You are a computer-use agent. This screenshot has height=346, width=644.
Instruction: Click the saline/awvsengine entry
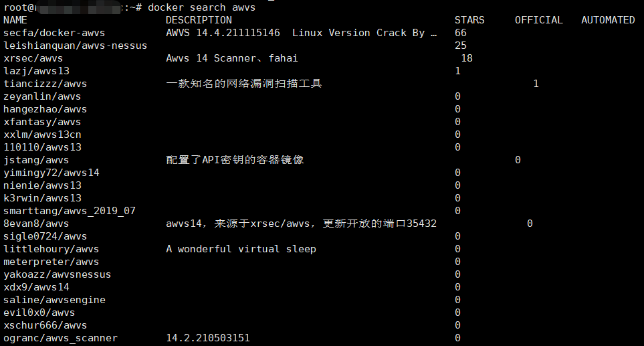(x=54, y=300)
